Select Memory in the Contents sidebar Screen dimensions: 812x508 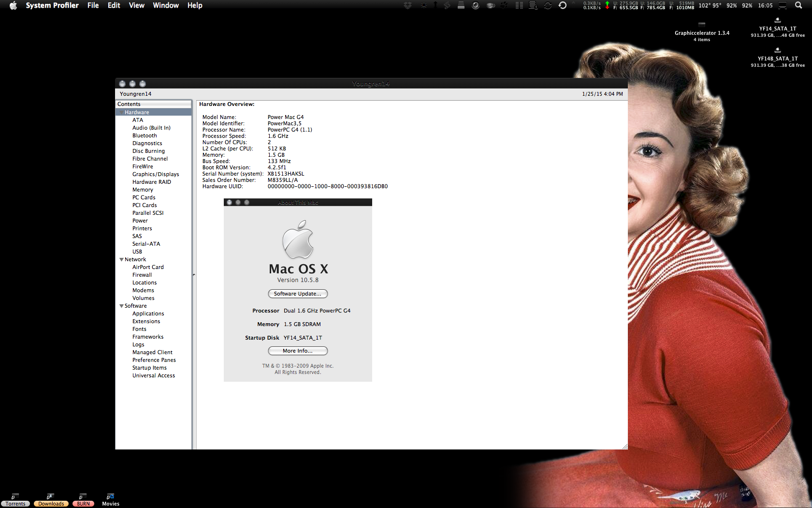tap(143, 190)
